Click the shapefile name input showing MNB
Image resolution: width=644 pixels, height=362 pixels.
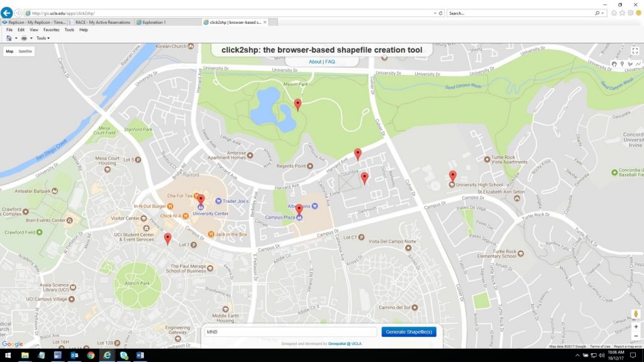tap(289, 331)
